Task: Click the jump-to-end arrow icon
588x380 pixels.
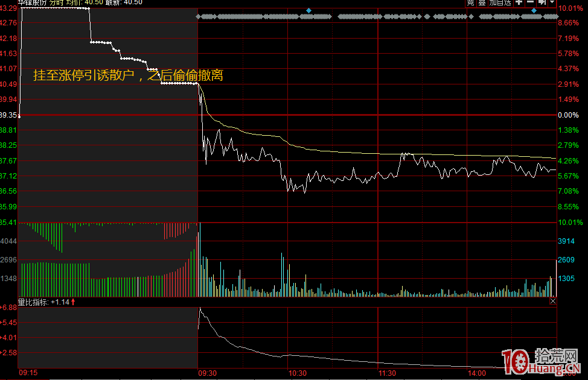Action: [542, 2]
